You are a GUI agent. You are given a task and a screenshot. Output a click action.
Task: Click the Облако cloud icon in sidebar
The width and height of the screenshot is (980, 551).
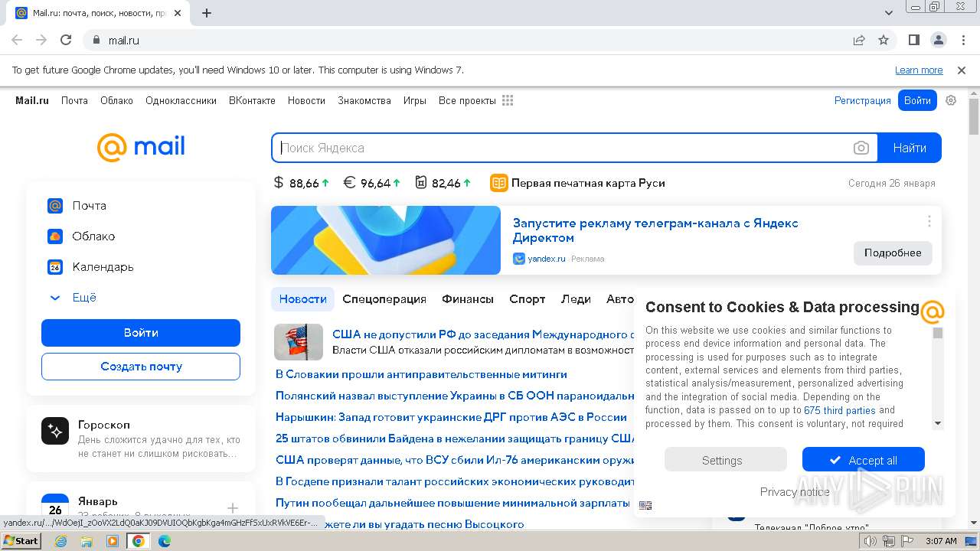(x=55, y=236)
